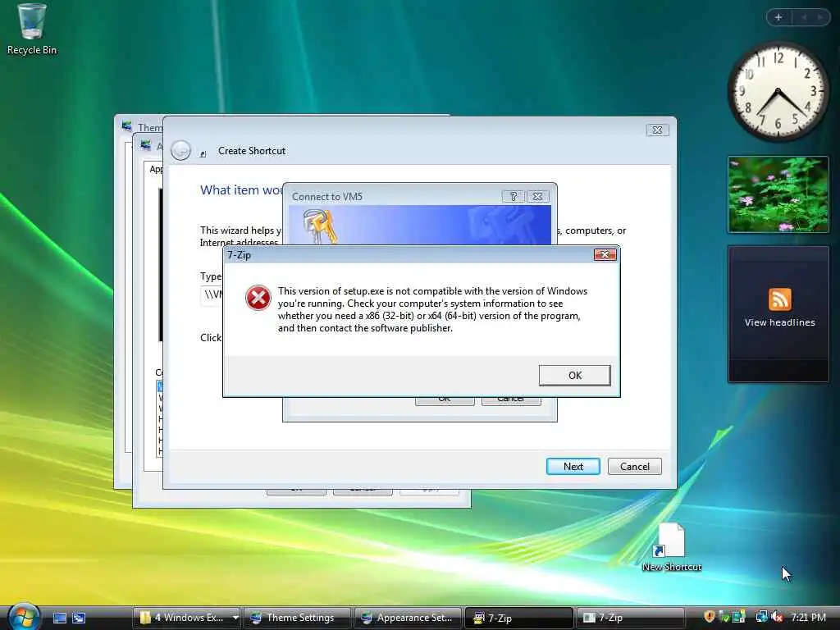
Task: Expand the Windows Explorer taskbar group arrow
Action: coord(235,618)
